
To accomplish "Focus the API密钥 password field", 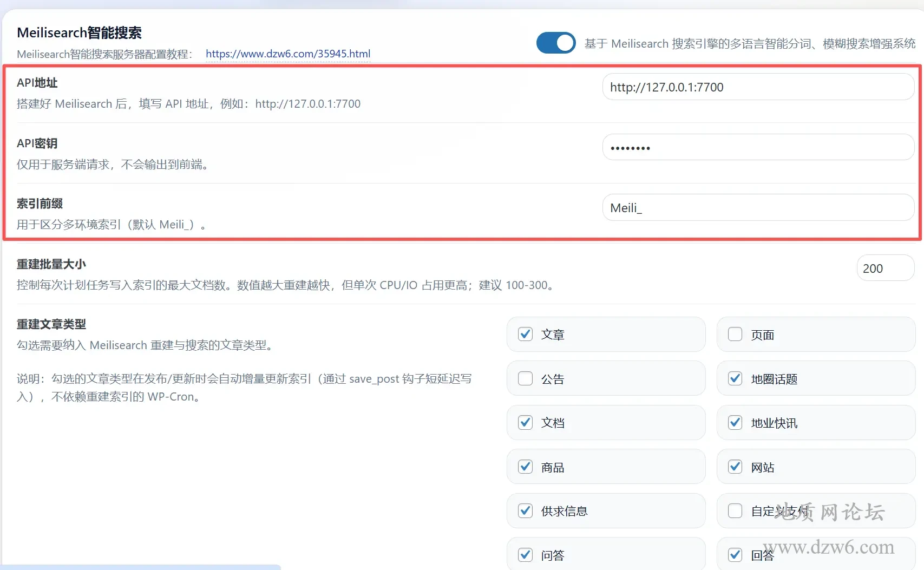I will 757,147.
